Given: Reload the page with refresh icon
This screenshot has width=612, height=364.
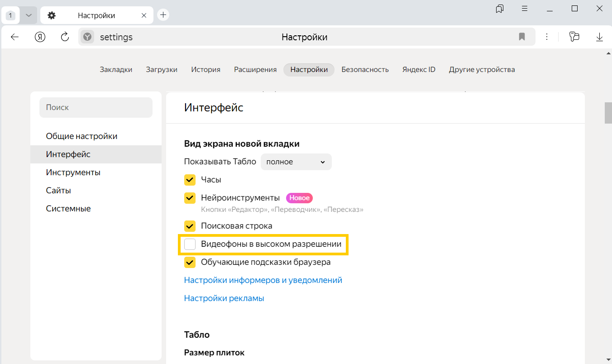Looking at the screenshot, I should 65,37.
